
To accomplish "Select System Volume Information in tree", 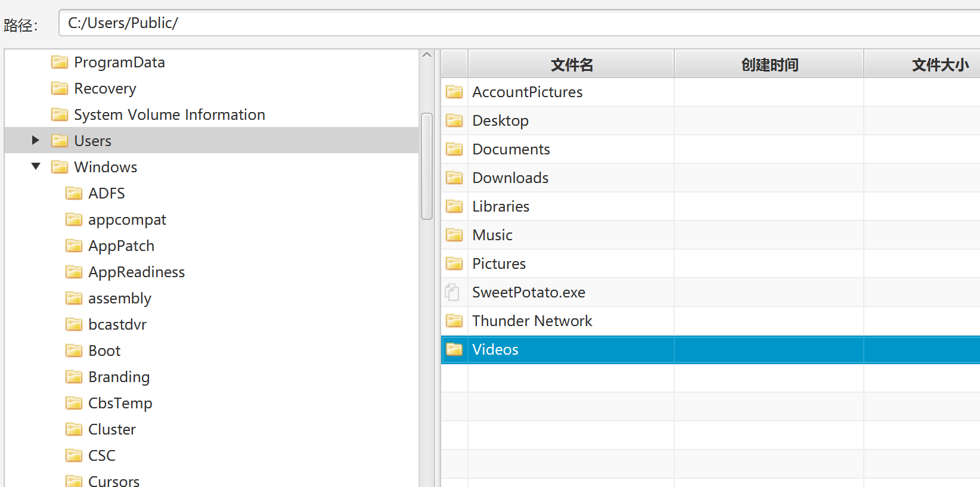I will (169, 114).
